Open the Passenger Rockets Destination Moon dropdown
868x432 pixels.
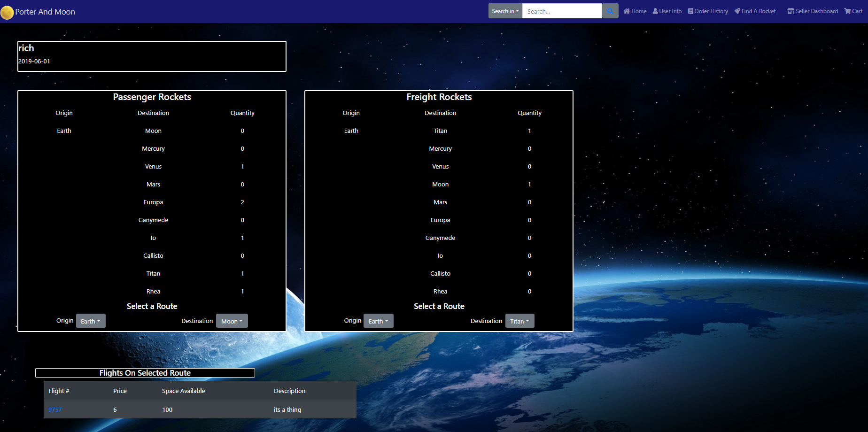(x=232, y=321)
